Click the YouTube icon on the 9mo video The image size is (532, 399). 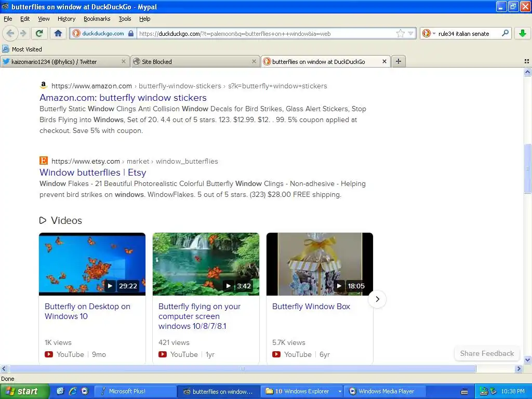[x=48, y=354]
